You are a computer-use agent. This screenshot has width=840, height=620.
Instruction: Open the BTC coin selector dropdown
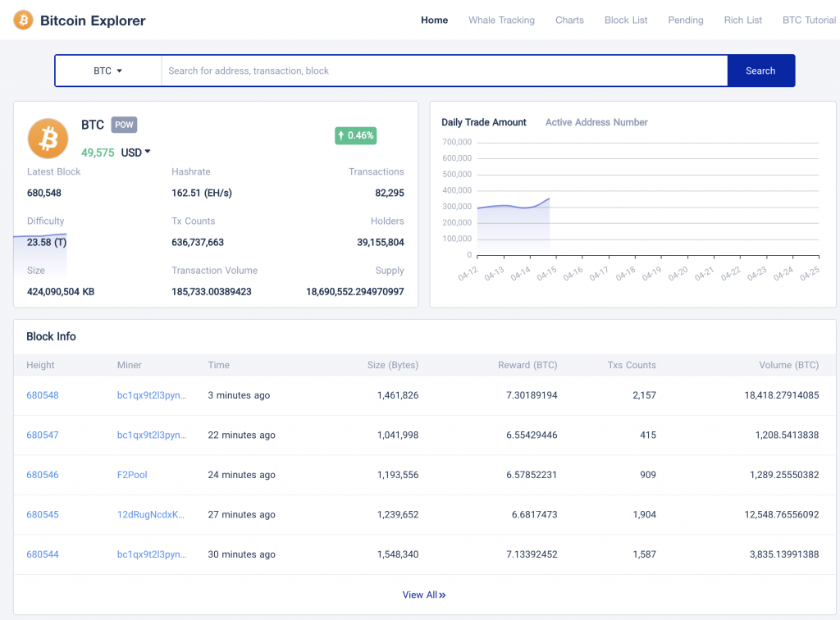click(108, 71)
